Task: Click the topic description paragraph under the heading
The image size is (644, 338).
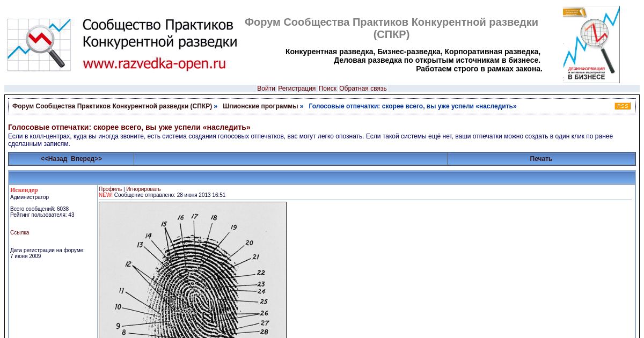Action: coord(310,140)
